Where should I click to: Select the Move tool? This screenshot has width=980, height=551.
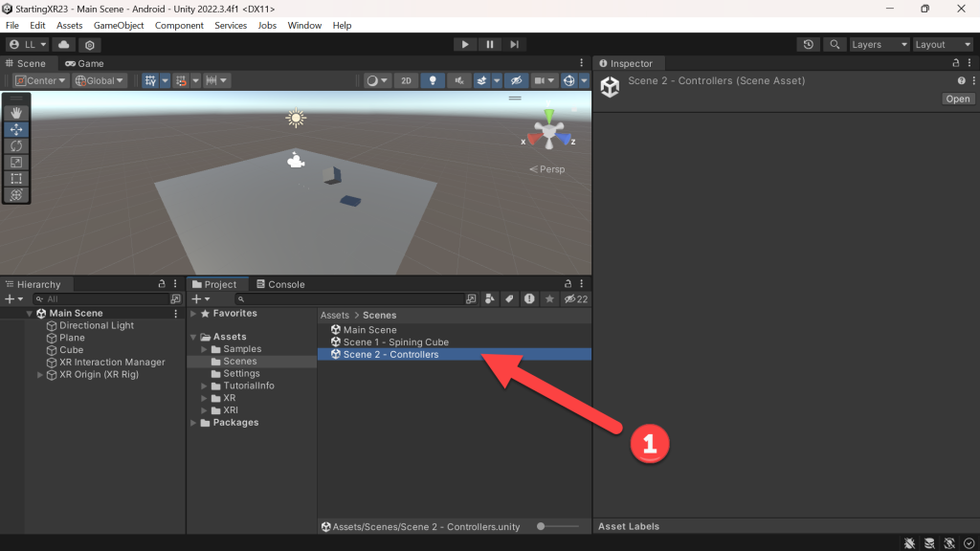click(16, 129)
